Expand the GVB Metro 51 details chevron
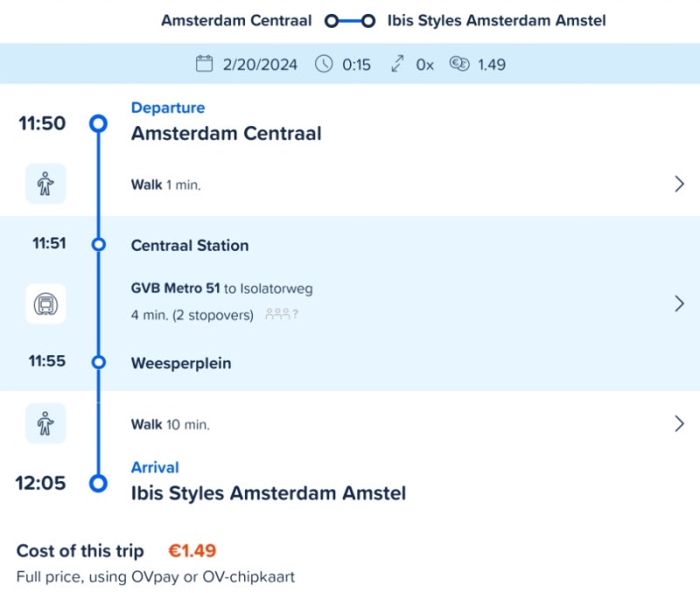700x593 pixels. (679, 303)
